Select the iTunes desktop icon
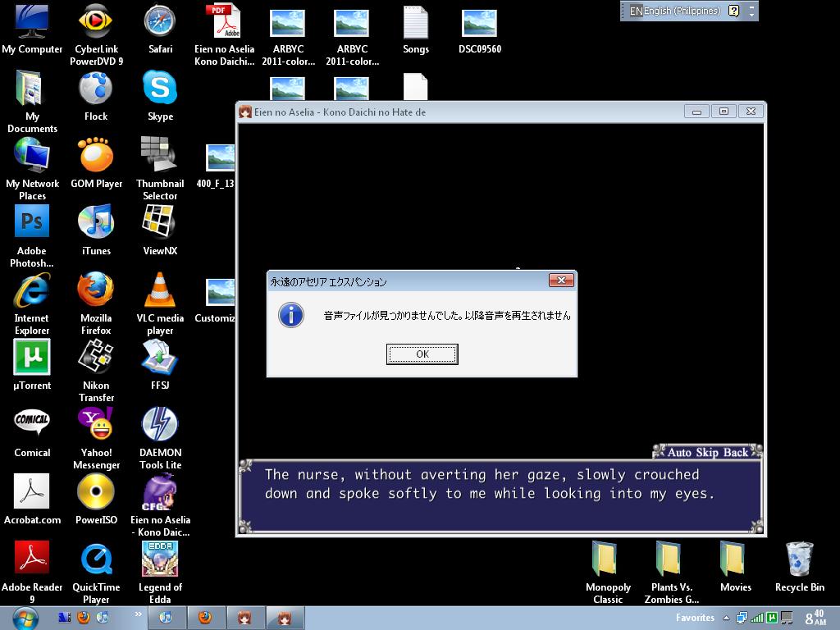 (x=97, y=231)
